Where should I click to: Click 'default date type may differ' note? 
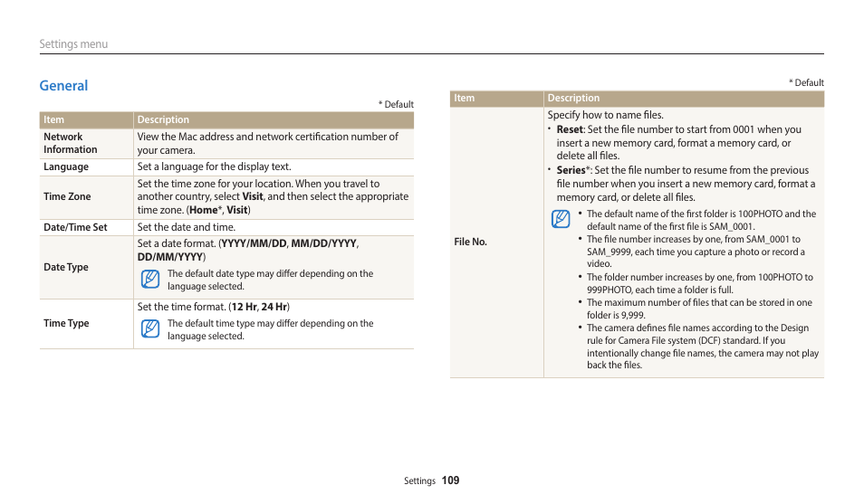click(x=271, y=280)
